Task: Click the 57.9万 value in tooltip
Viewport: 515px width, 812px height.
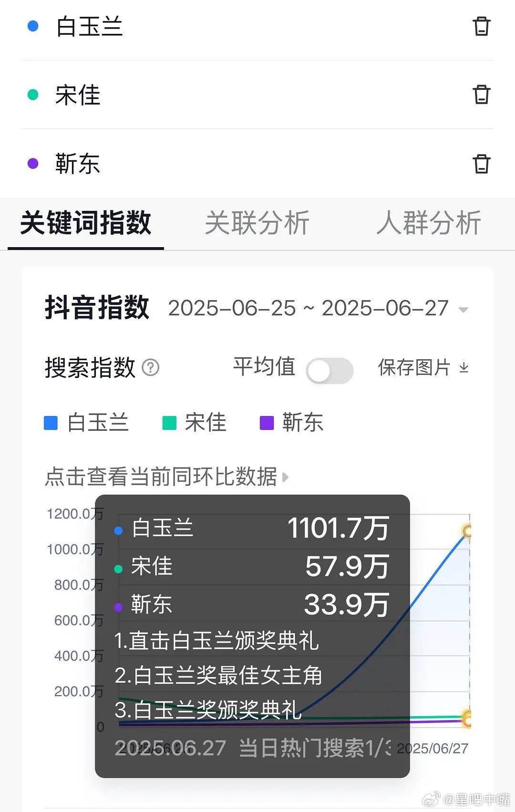Action: click(348, 567)
